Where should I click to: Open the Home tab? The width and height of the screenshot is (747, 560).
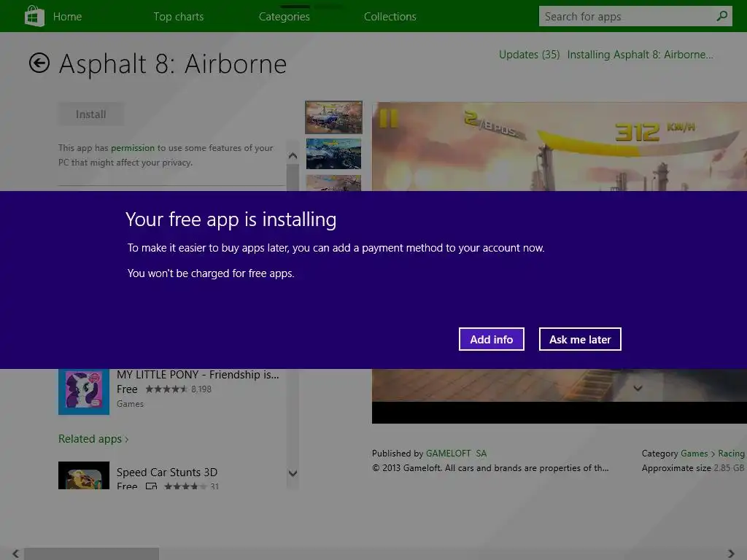67,16
